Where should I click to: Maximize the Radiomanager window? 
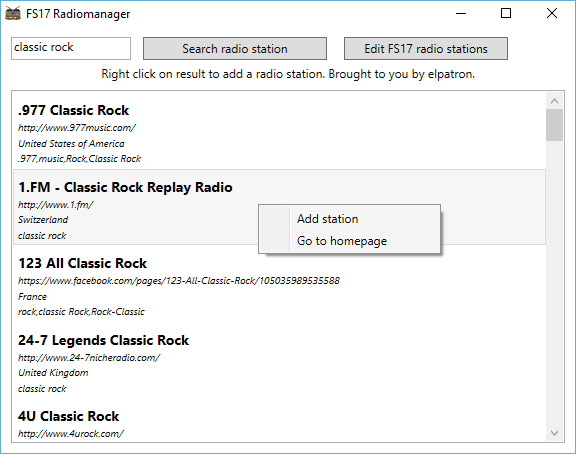pyautogui.click(x=506, y=13)
